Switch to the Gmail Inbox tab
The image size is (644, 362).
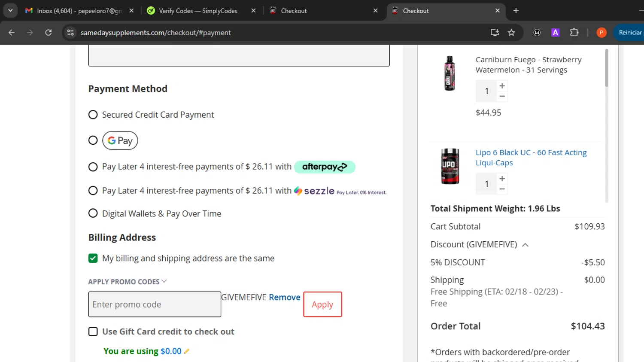pos(79,11)
